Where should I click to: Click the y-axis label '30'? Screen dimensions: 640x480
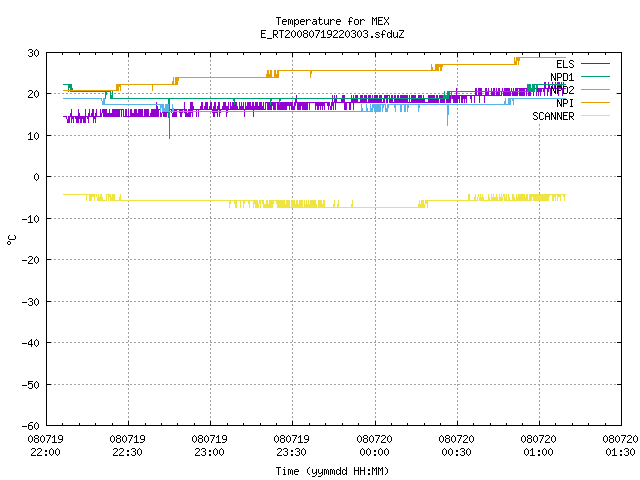(x=33, y=53)
